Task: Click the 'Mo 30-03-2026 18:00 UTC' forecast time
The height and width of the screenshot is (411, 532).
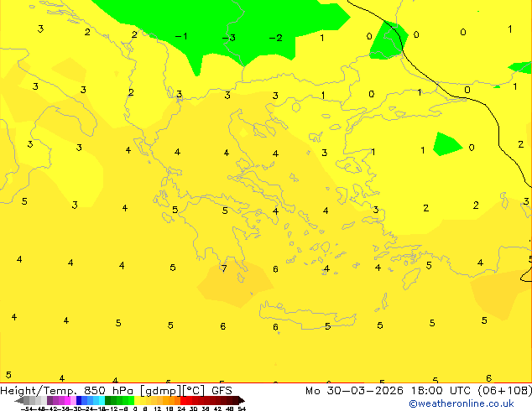Action: pyautogui.click(x=389, y=391)
